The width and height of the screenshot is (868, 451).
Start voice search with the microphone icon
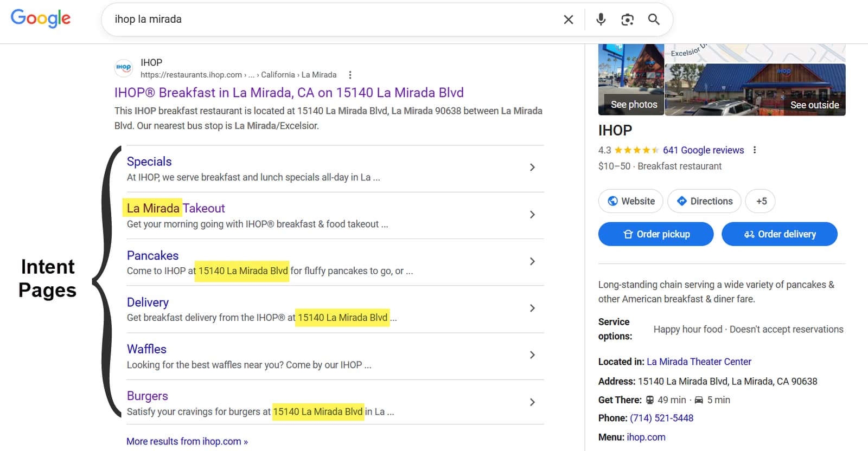601,20
